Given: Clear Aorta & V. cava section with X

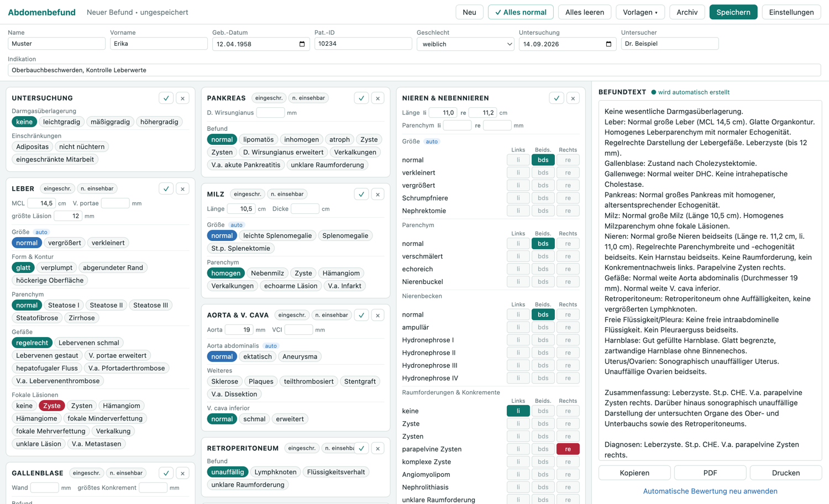Looking at the screenshot, I should click(378, 316).
